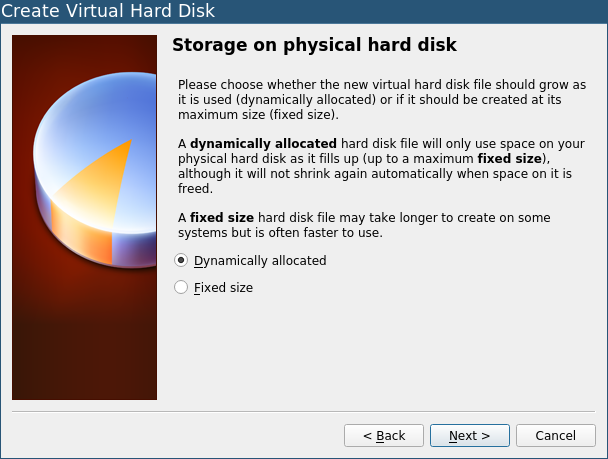The width and height of the screenshot is (608, 459).
Task: Click the bold 'fixed size' starting the last paragraph
Action: tap(222, 217)
